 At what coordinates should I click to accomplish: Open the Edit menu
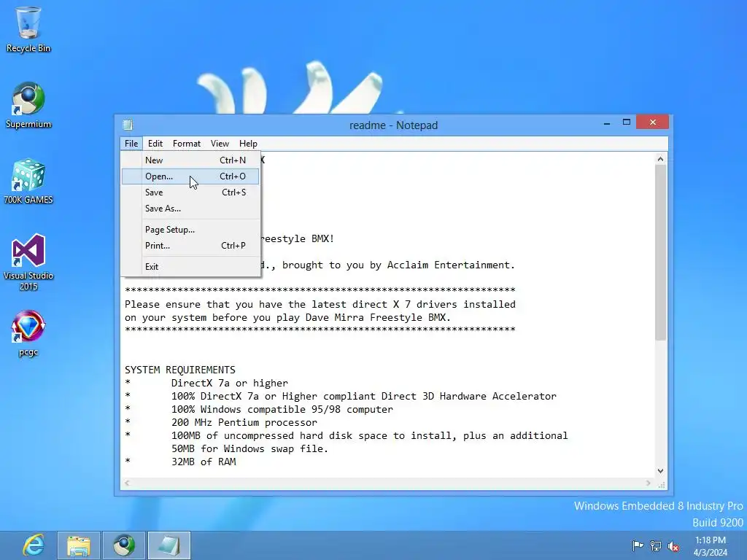pos(155,144)
